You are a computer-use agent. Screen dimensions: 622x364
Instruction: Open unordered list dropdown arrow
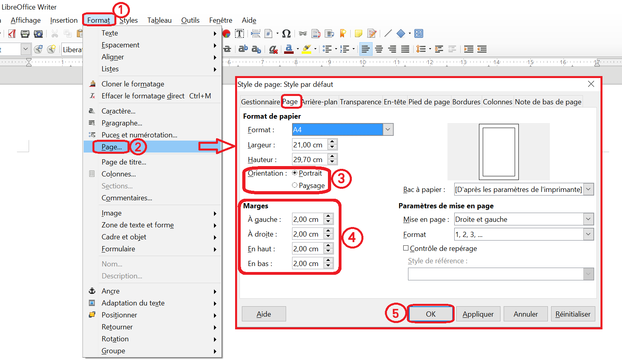[336, 49]
